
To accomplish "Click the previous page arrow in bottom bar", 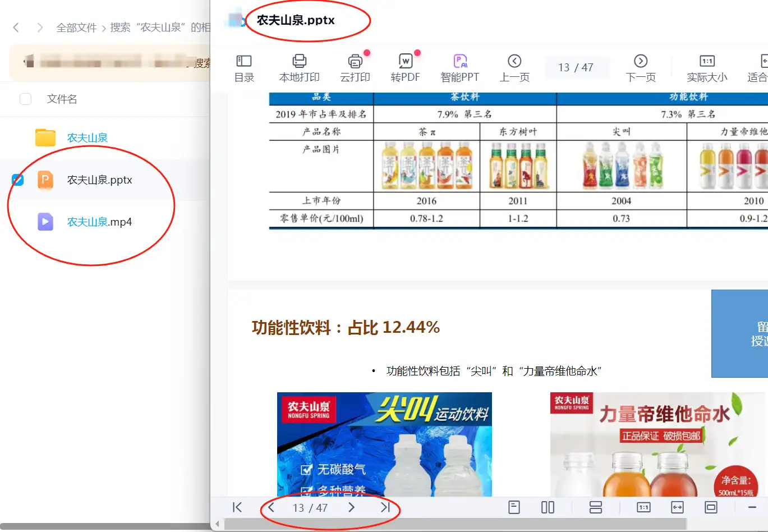I will click(x=271, y=507).
